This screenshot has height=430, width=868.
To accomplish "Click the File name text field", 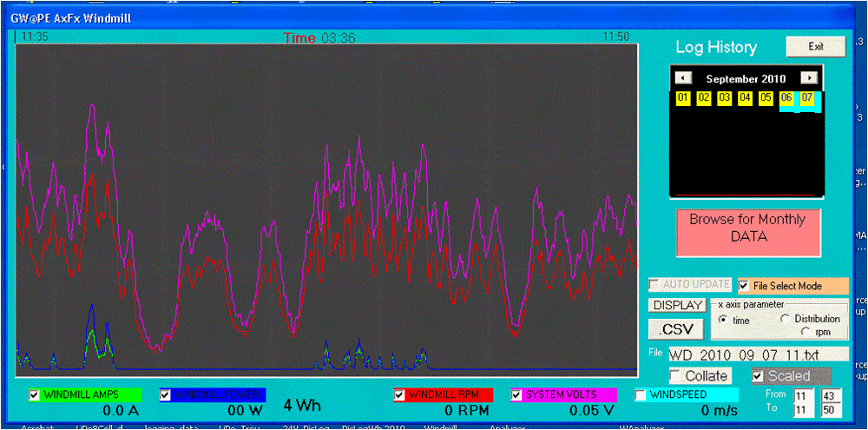I will (756, 354).
